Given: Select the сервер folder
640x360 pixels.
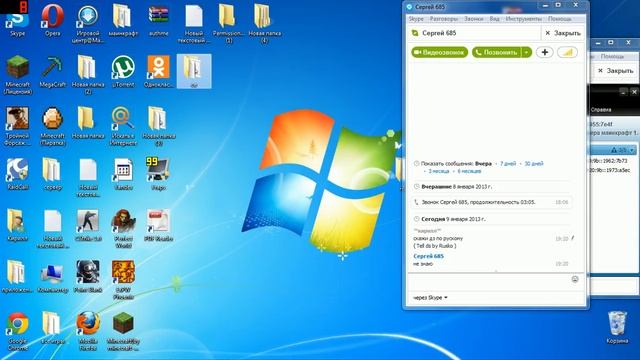Looking at the screenshot, I should (52, 174).
